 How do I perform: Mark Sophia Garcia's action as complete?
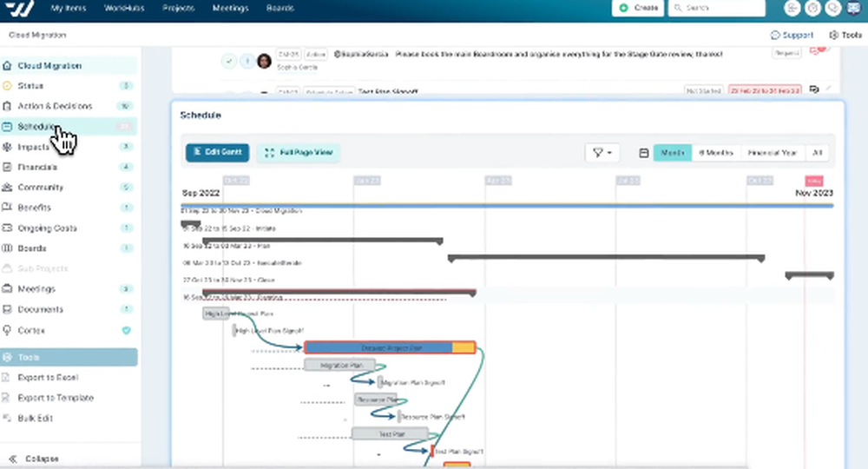[x=228, y=61]
